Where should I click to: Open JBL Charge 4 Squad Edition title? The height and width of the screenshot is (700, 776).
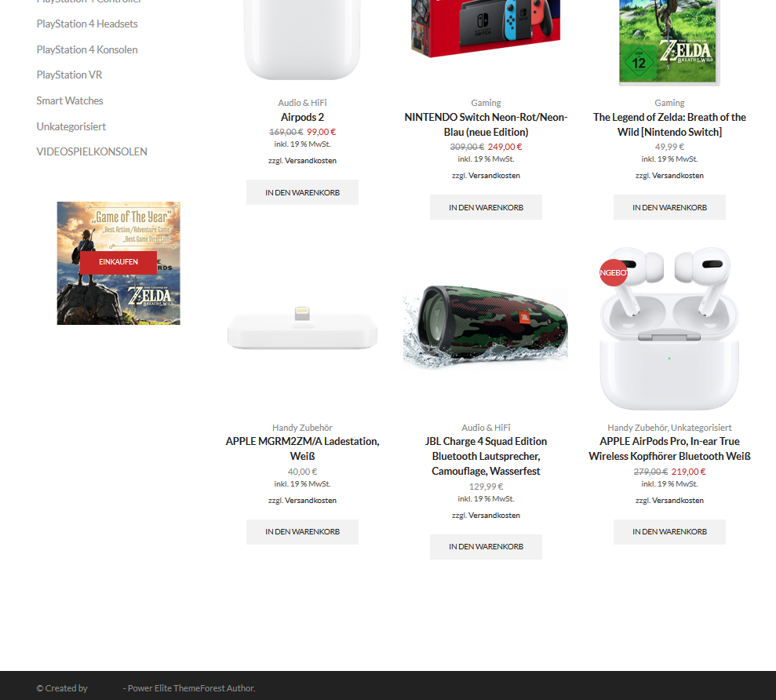[x=486, y=456]
